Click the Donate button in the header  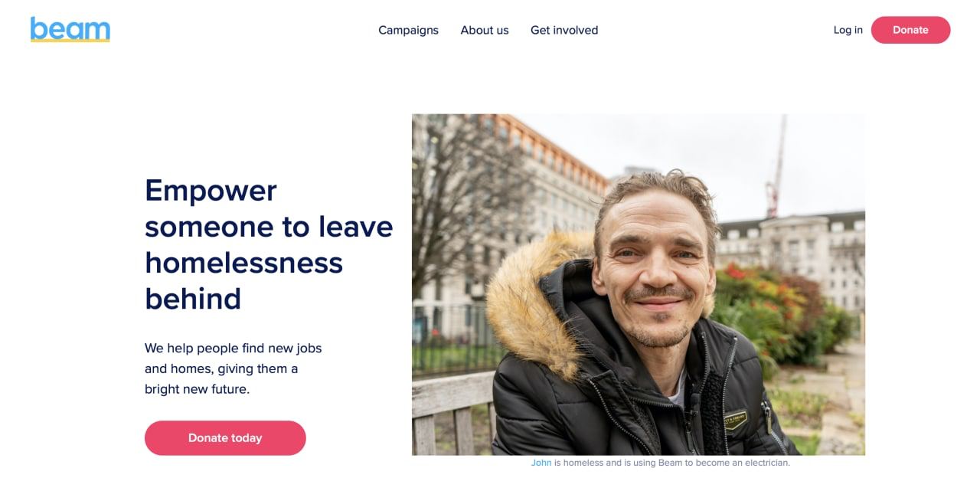[x=910, y=30]
